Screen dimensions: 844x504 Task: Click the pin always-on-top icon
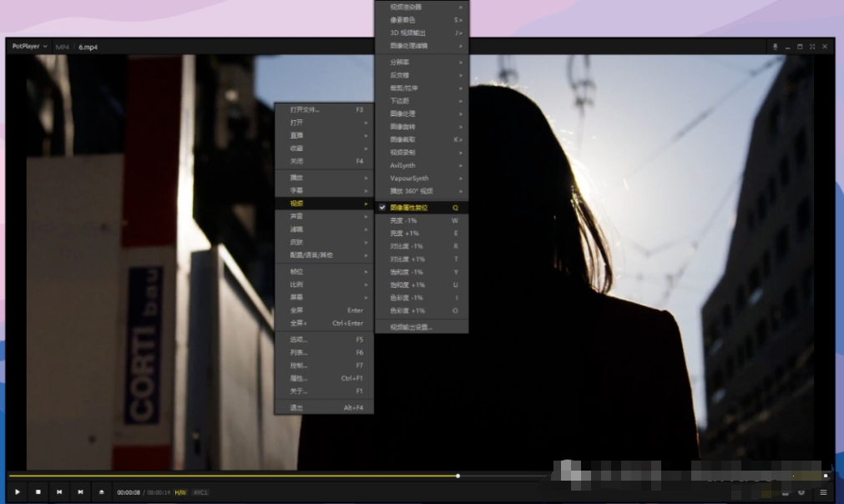pos(775,47)
